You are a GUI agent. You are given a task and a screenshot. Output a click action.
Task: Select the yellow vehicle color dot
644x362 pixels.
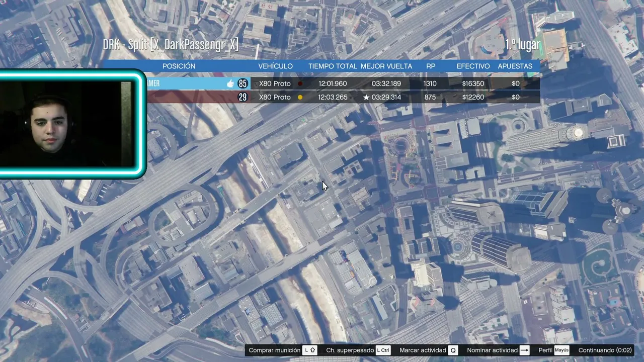300,97
